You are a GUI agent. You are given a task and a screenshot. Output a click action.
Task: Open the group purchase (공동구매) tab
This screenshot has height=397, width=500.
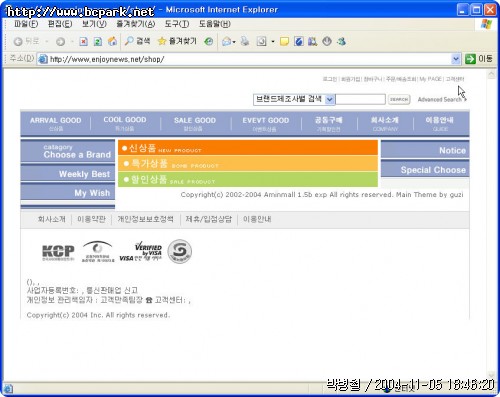pyautogui.click(x=329, y=123)
